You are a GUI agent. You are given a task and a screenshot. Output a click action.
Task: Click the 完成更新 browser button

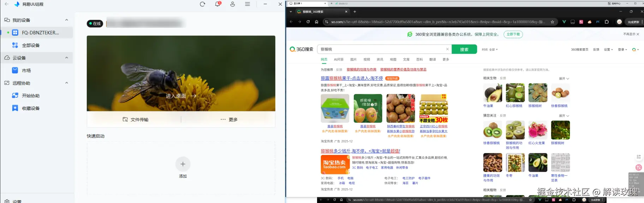633,22
